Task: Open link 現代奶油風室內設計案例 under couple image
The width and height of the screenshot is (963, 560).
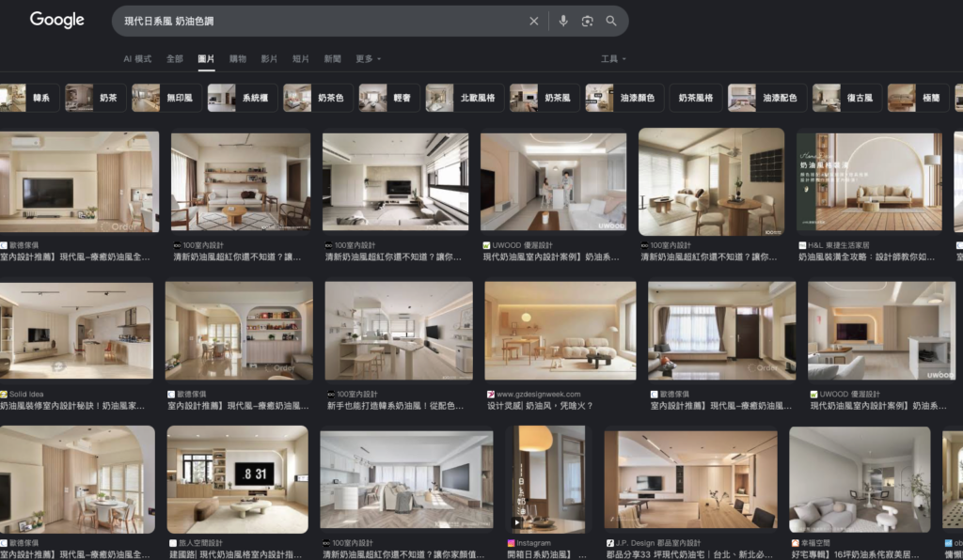Action: (551, 257)
